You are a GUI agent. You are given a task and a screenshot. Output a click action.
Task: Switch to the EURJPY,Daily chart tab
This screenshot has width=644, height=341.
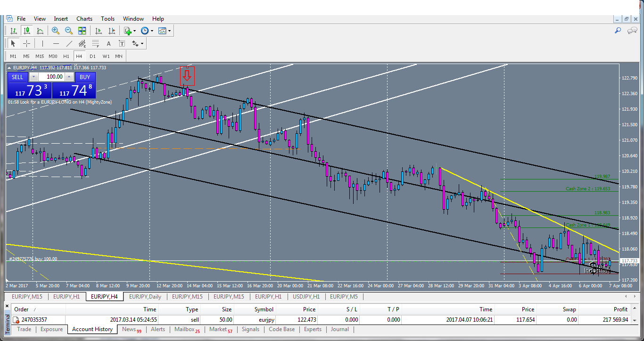(x=145, y=297)
